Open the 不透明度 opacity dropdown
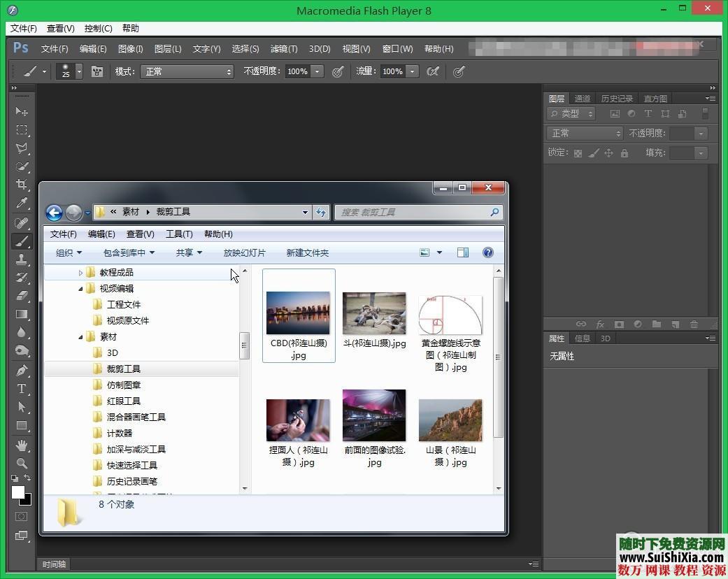728x579 pixels. point(700,133)
